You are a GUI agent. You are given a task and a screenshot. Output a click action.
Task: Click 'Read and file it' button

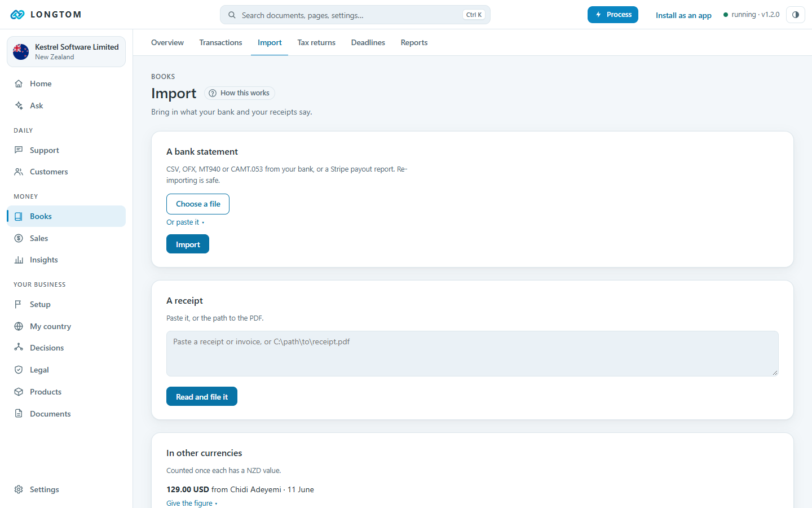(202, 396)
